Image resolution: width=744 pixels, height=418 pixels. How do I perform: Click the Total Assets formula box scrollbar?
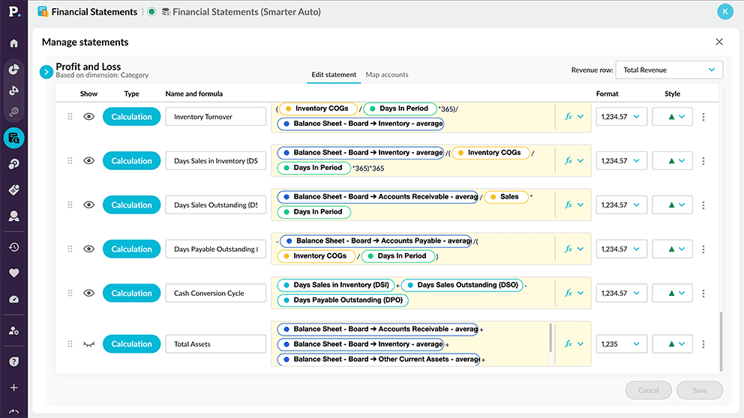click(x=550, y=338)
